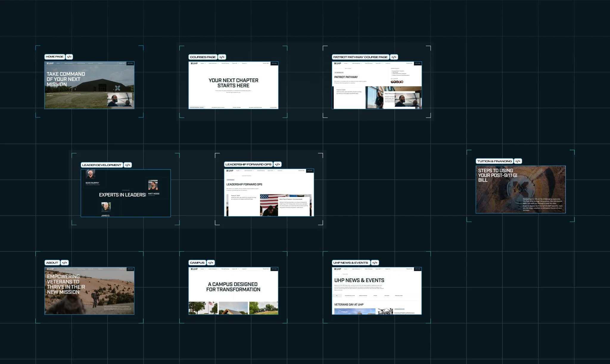Open the Post-9/11 GI Bill page preview
This screenshot has height=364, width=610.
tap(520, 190)
